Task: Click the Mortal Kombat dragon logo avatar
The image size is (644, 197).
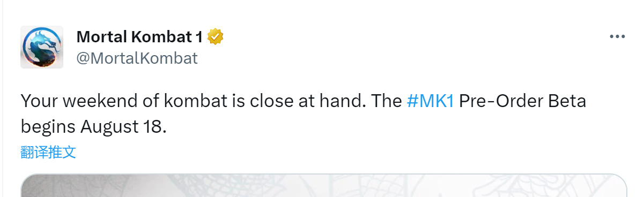Action: (x=42, y=47)
